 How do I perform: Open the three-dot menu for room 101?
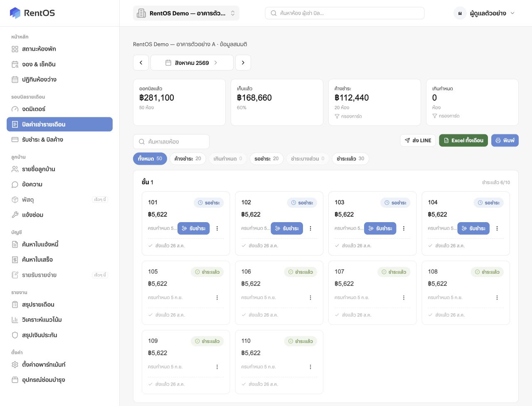pos(217,228)
